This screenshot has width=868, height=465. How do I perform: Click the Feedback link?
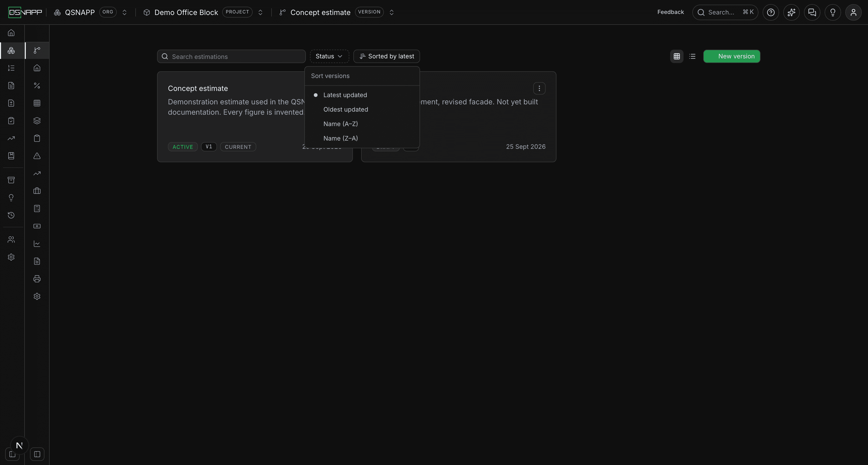pyautogui.click(x=671, y=12)
